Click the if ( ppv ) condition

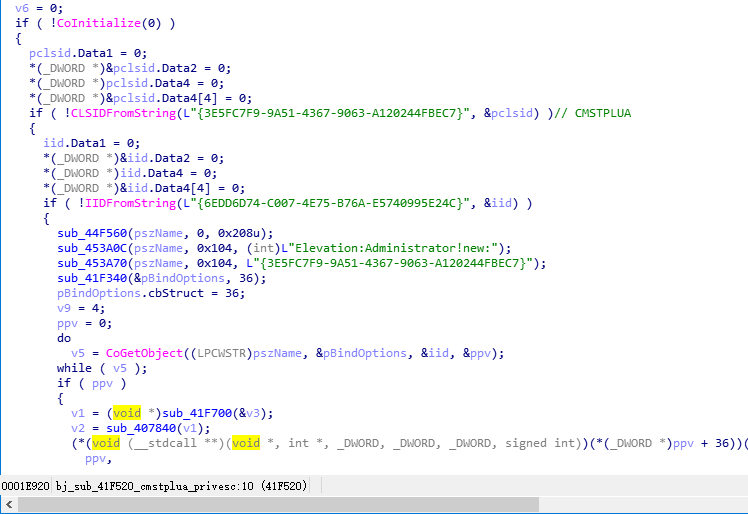92,383
